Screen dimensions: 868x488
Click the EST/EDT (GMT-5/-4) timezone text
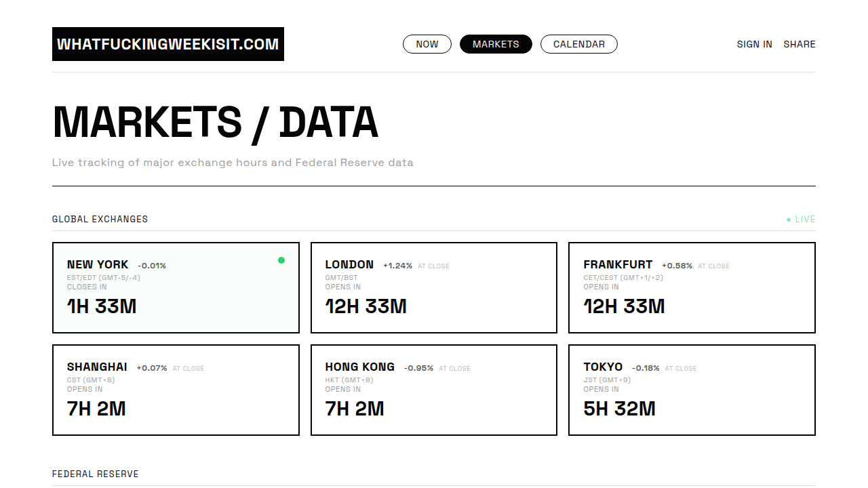pyautogui.click(x=104, y=278)
